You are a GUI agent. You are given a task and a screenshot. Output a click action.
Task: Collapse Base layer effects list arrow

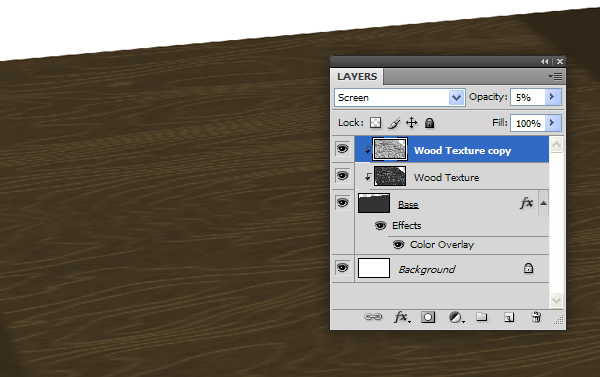pos(543,203)
